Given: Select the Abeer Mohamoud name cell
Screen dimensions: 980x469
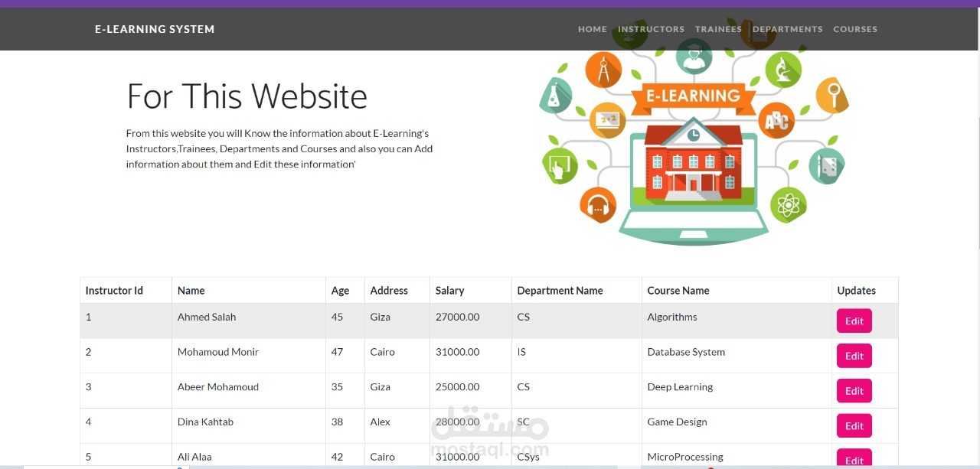Looking at the screenshot, I should coord(249,391).
